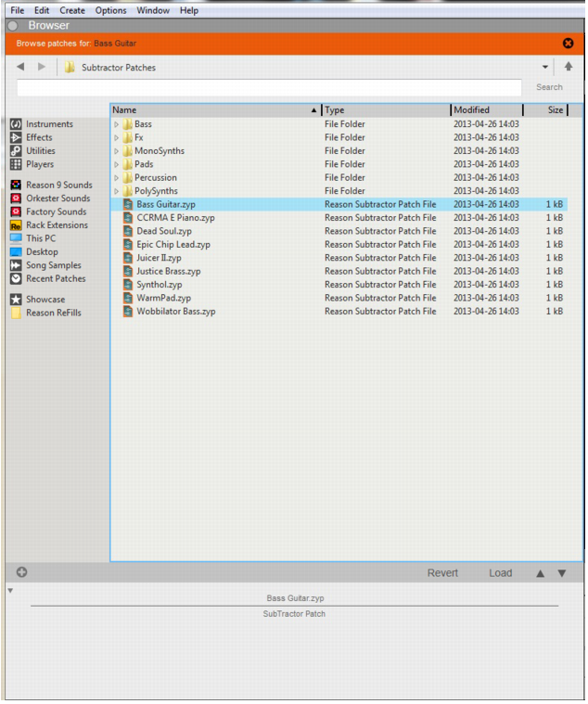Toggle the browser panel circle button
The height and width of the screenshot is (704, 588).
pyautogui.click(x=13, y=26)
